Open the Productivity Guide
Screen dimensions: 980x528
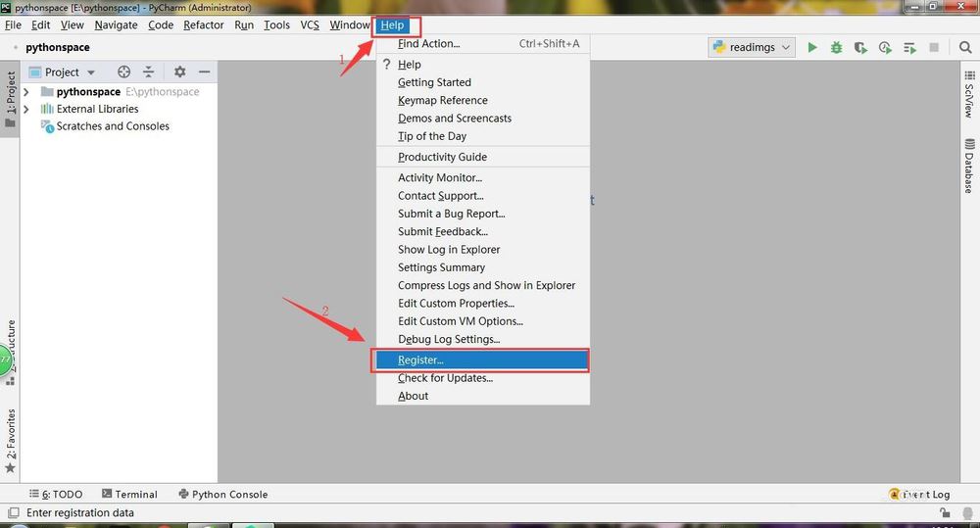click(483, 157)
